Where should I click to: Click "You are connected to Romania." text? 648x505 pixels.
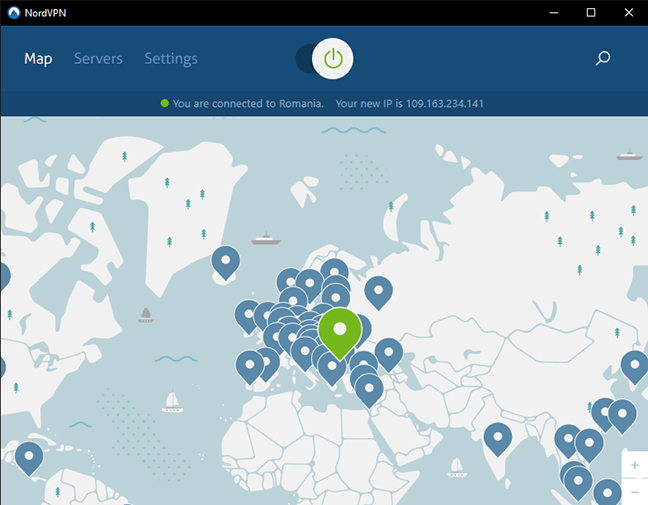point(248,103)
